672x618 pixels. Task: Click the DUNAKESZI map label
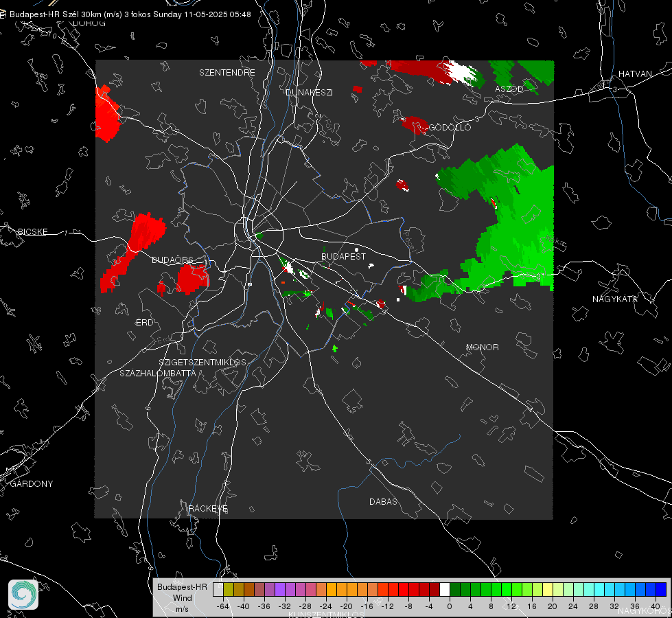pos(309,92)
